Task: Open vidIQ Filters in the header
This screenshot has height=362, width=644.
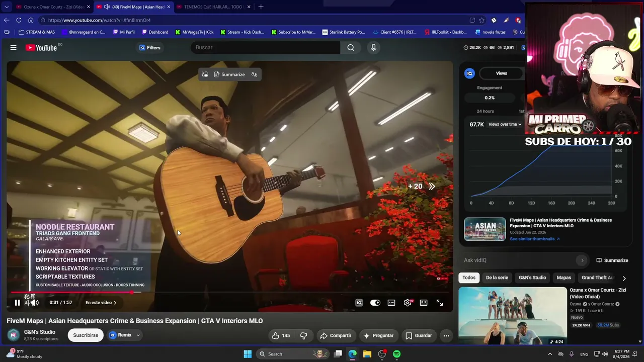Action: [150, 48]
